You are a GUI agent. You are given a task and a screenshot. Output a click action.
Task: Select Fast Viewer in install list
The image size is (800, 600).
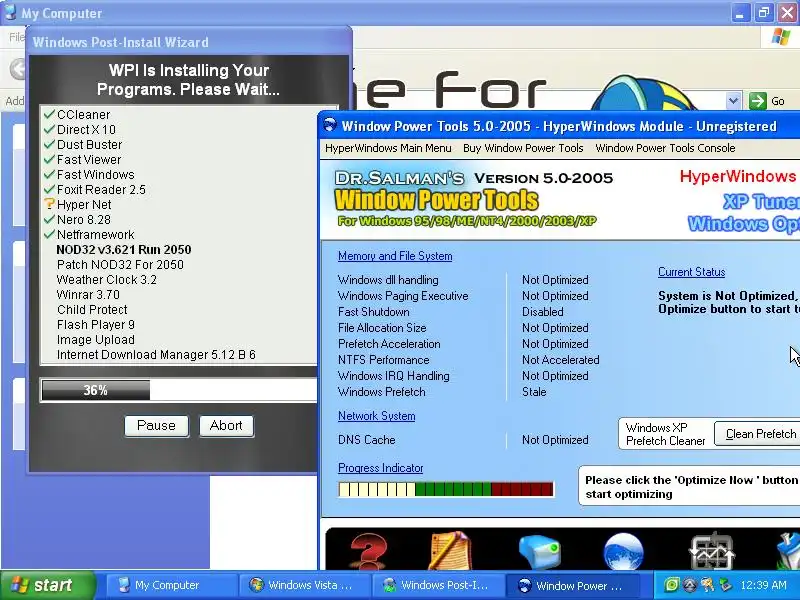pyautogui.click(x=89, y=159)
